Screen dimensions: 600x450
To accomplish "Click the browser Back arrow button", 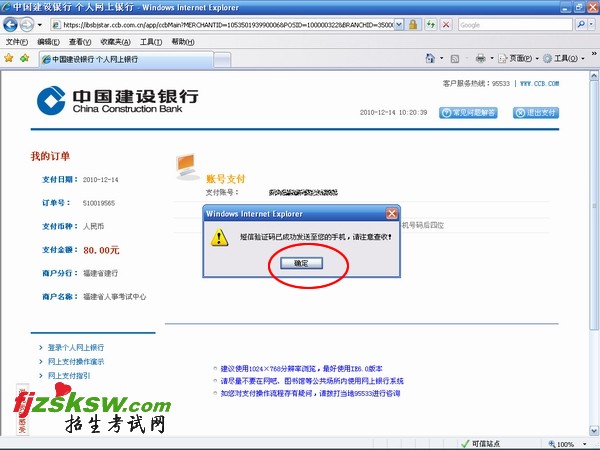I will point(12,24).
